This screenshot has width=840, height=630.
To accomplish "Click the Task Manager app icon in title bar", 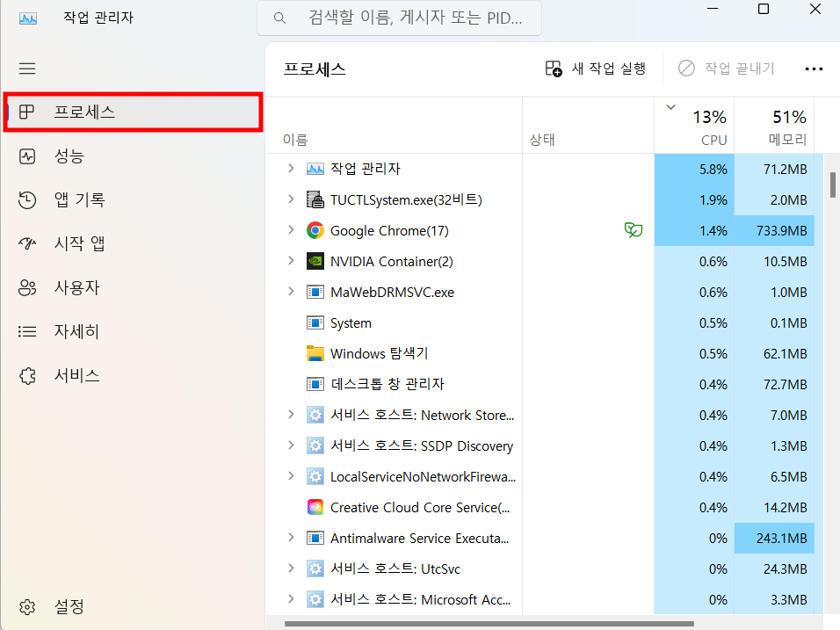I will pos(28,18).
